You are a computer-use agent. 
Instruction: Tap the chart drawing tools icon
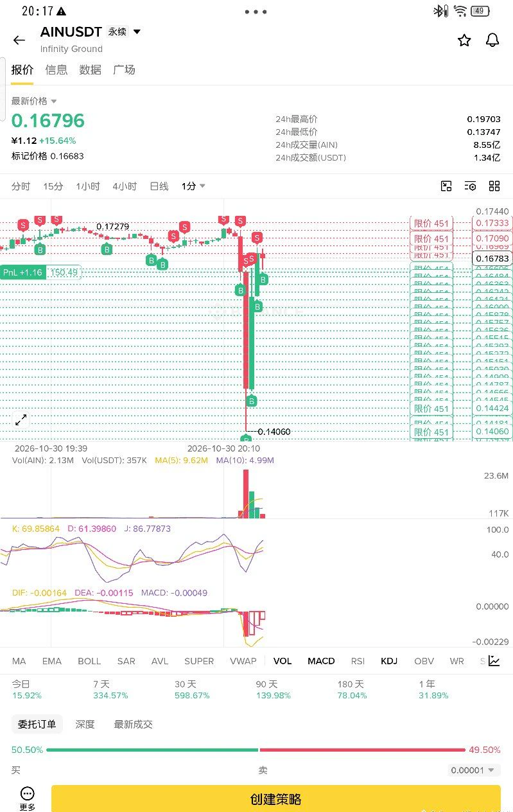click(x=446, y=186)
